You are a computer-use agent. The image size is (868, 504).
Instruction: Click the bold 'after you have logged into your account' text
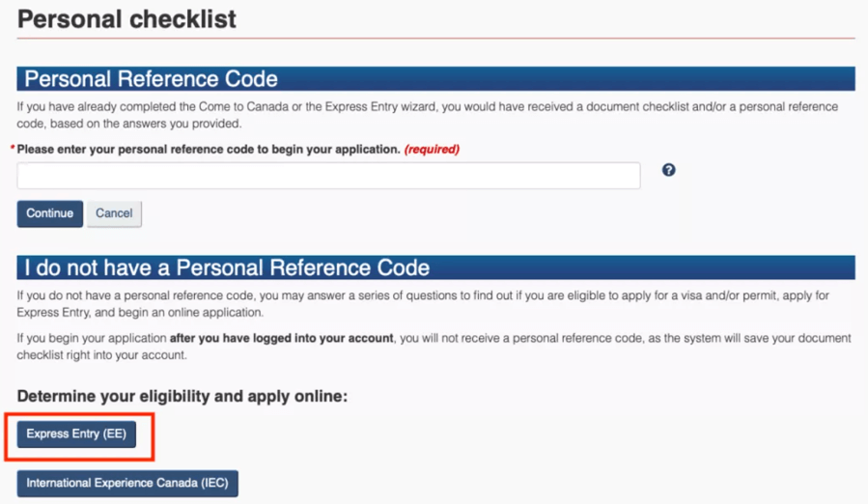click(x=281, y=338)
